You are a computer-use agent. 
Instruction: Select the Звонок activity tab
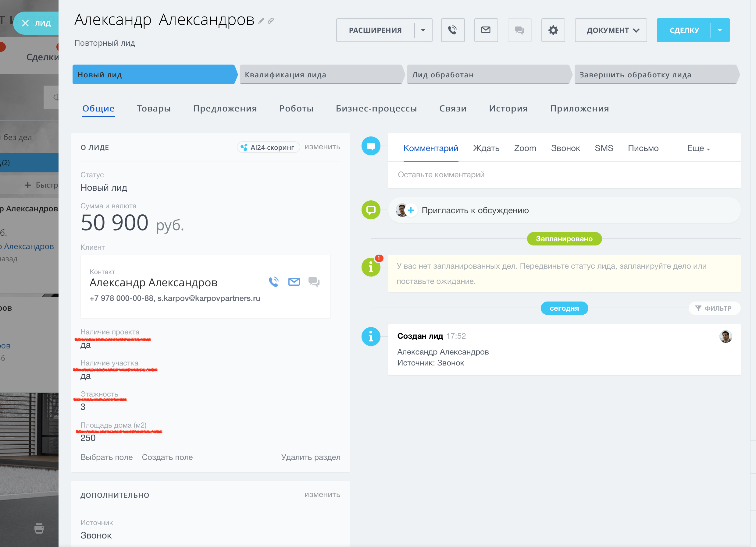click(565, 149)
